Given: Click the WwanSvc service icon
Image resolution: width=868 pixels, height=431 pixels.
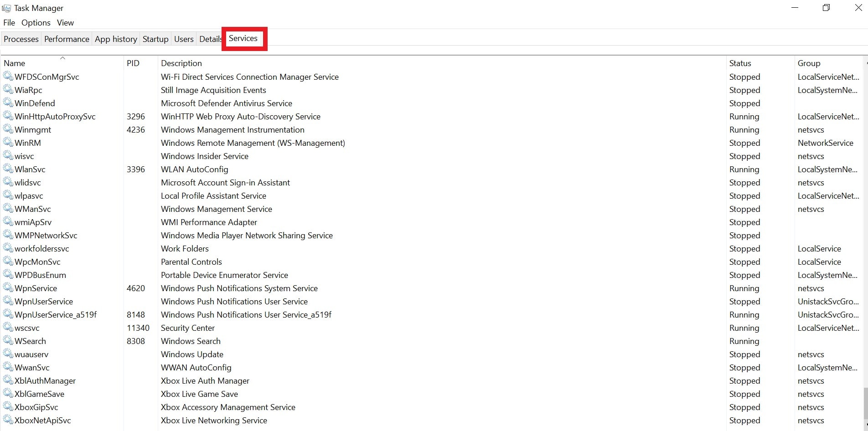Looking at the screenshot, I should tap(8, 367).
